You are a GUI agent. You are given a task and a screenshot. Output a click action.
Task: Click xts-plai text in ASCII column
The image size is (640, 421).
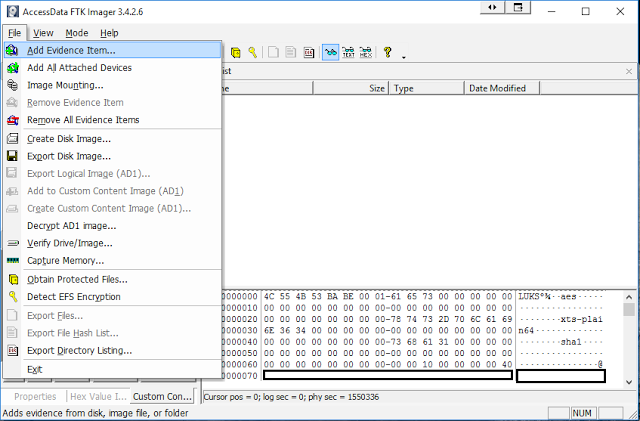581,319
